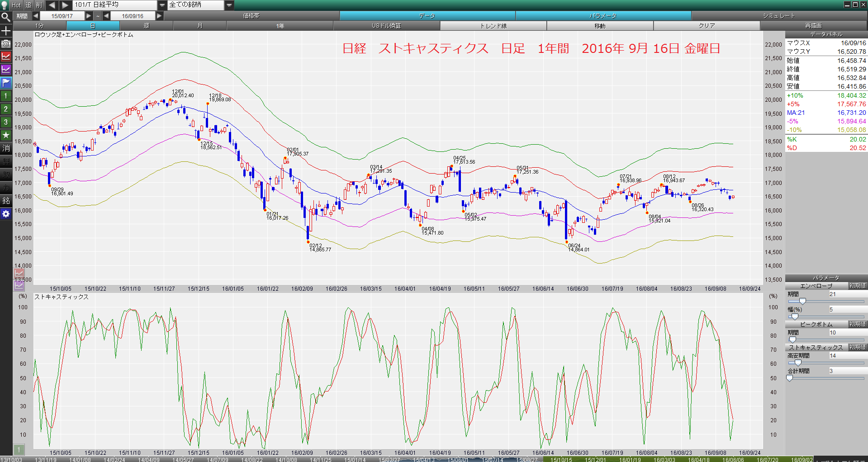868x462 pixels.
Task: Adjust ピークボトム 期間 slider handle
Action: click(x=792, y=339)
